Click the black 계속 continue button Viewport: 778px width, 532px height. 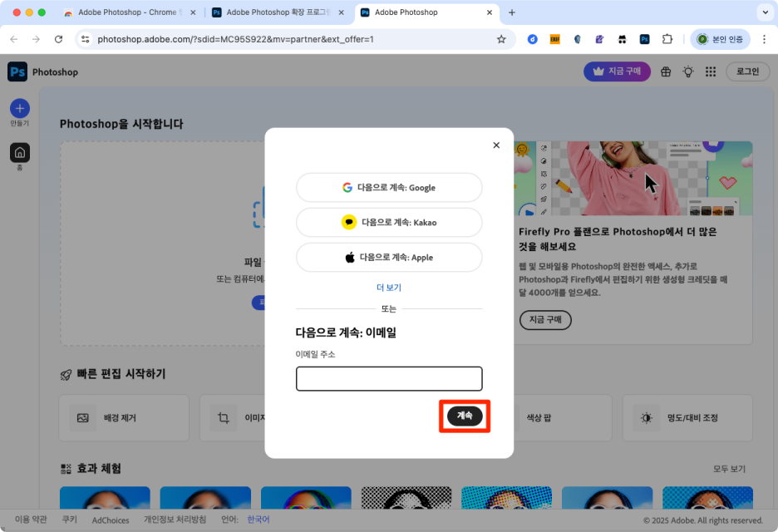click(465, 416)
